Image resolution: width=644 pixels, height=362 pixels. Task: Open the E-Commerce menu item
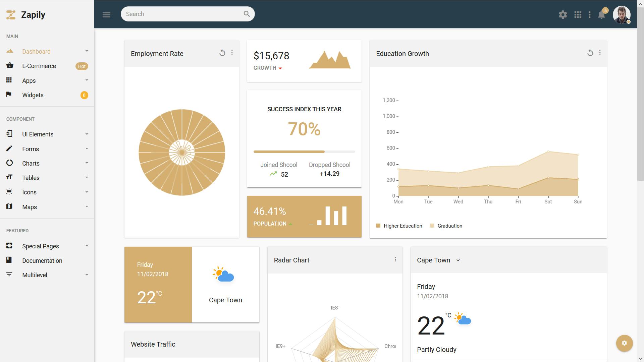click(x=47, y=66)
